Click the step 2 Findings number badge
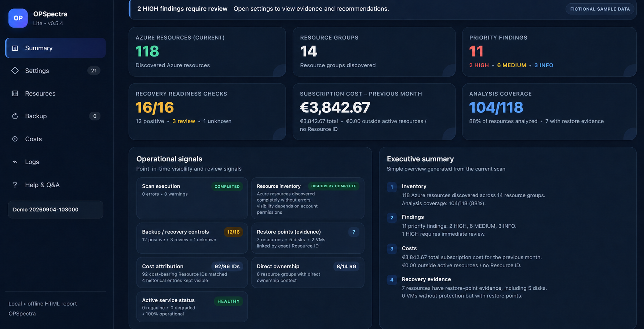The height and width of the screenshot is (329, 644). [x=392, y=218]
